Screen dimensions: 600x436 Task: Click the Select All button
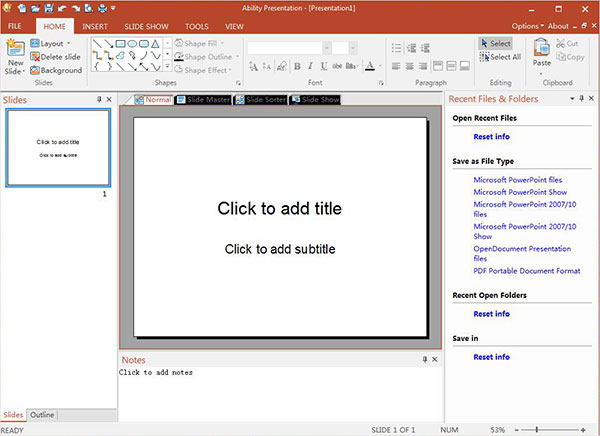click(x=500, y=57)
